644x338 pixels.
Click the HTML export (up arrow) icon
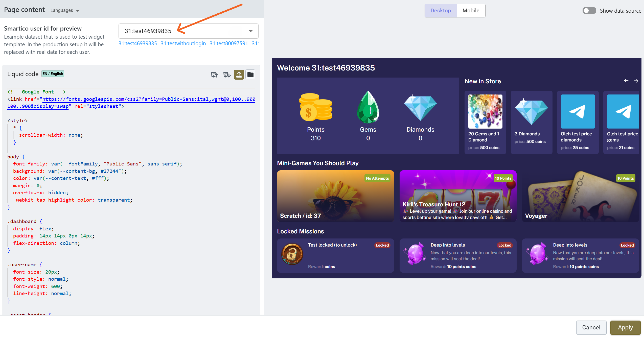point(215,75)
